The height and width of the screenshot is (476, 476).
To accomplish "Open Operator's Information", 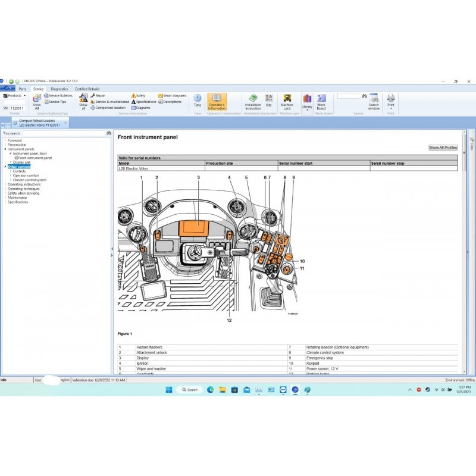I will pyautogui.click(x=217, y=102).
